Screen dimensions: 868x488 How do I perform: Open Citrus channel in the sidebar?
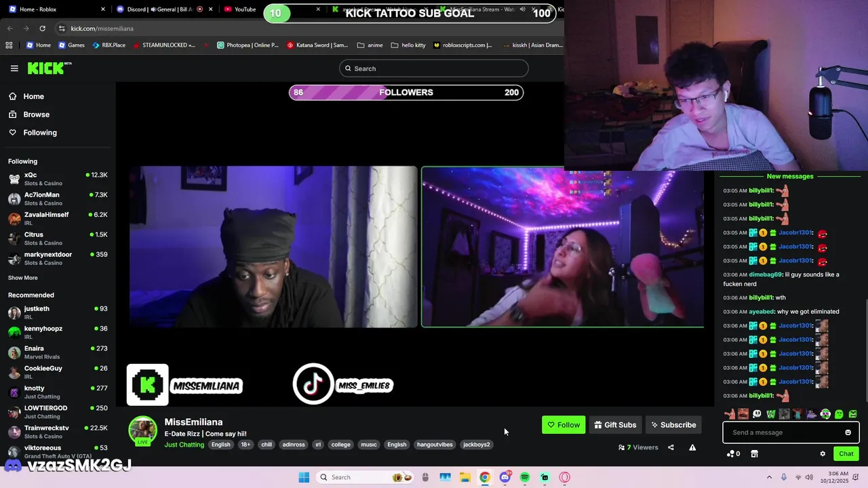(x=58, y=239)
